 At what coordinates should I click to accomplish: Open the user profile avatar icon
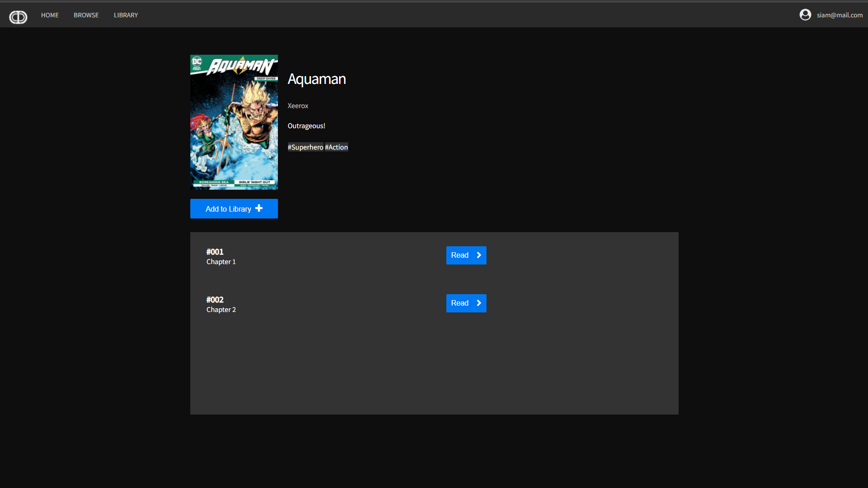click(x=805, y=15)
